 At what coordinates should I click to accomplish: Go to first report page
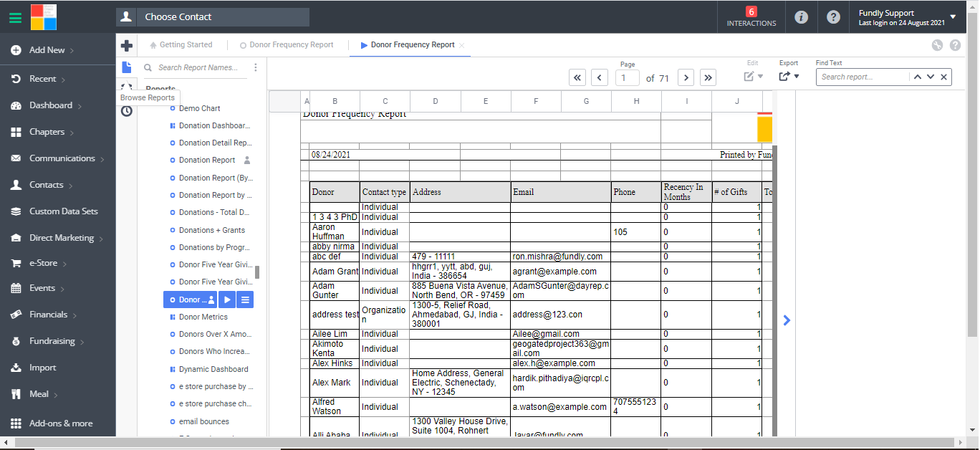(577, 77)
